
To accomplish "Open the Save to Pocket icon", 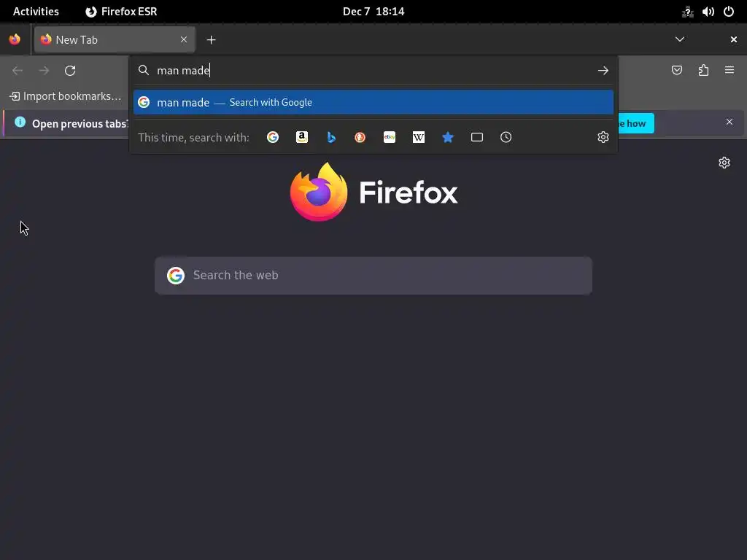I will click(677, 71).
